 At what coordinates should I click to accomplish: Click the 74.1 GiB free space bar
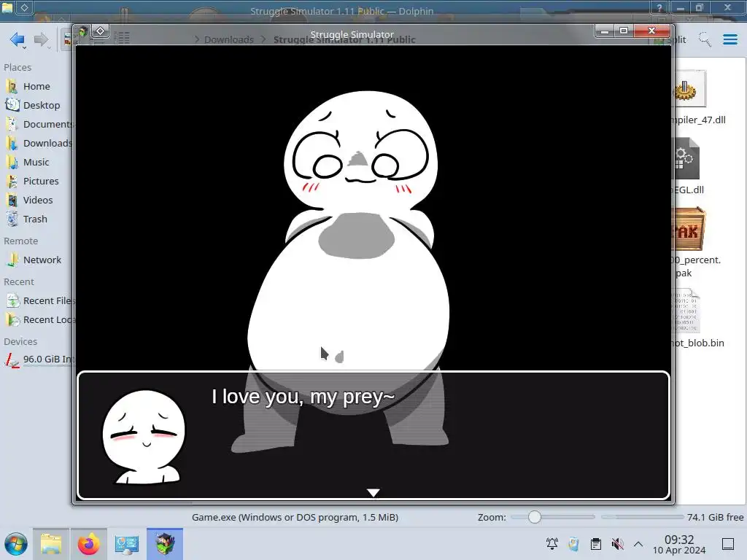pos(642,517)
